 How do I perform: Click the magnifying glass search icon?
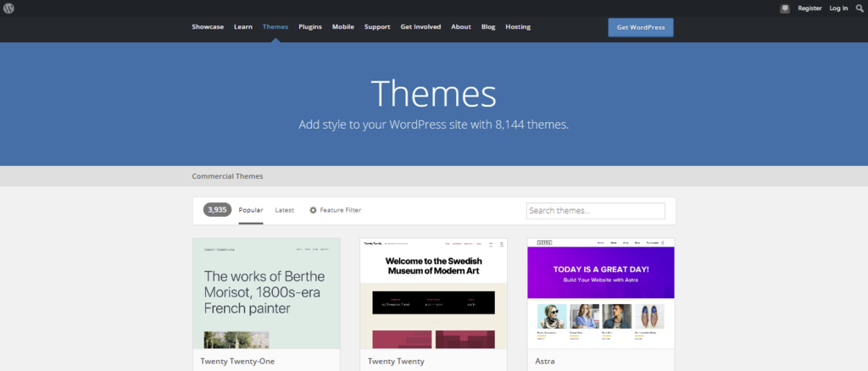(x=860, y=8)
